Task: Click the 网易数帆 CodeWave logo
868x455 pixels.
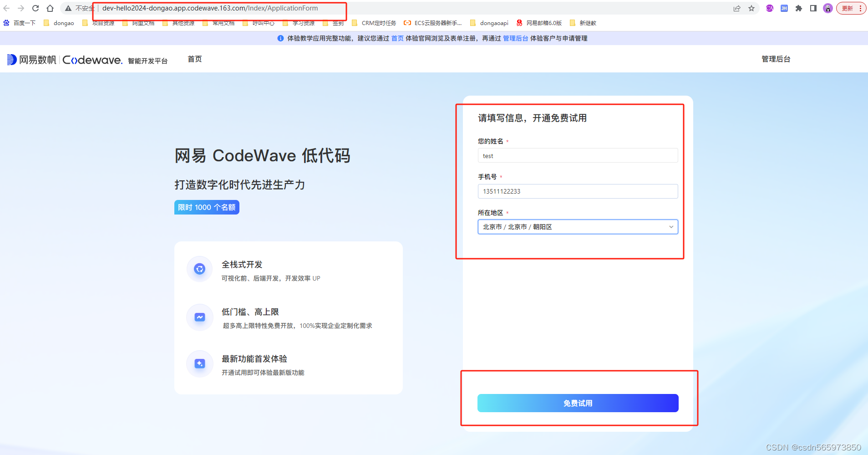Action: 87,60
